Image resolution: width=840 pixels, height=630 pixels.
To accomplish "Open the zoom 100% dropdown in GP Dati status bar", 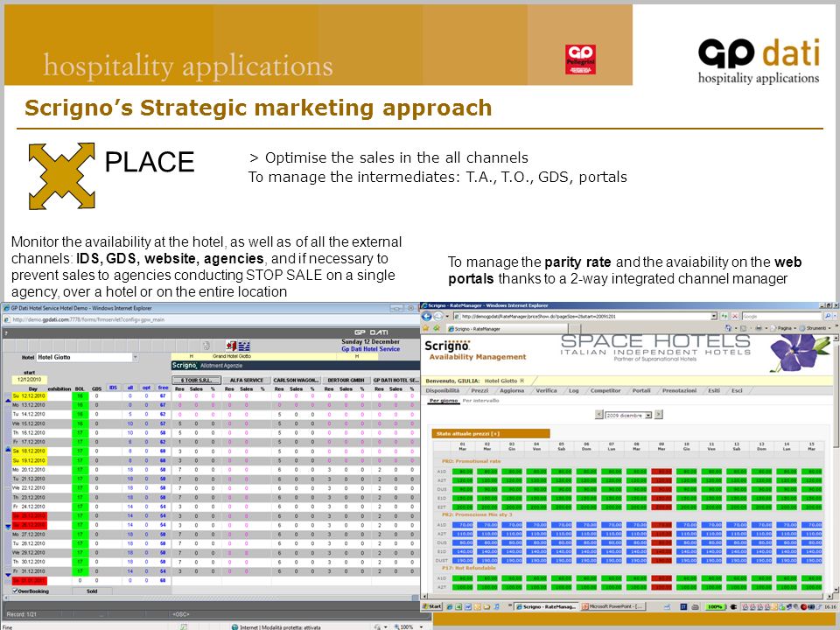I will click(422, 626).
